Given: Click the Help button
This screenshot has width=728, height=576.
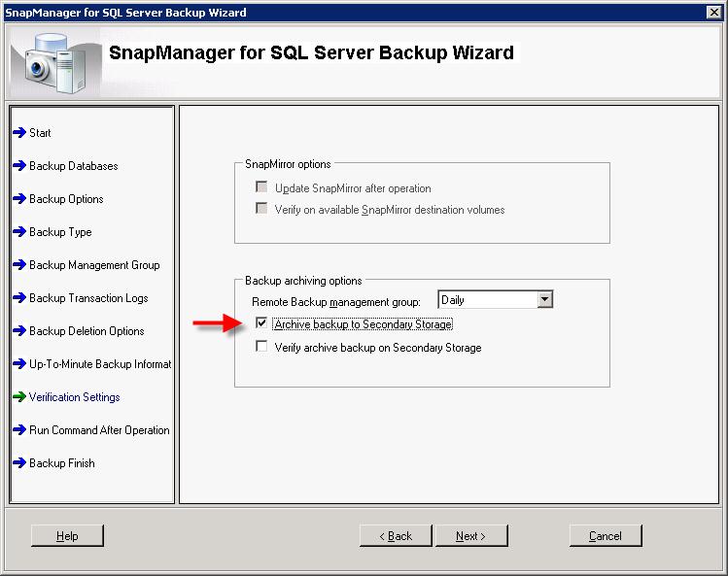Looking at the screenshot, I should [x=67, y=535].
